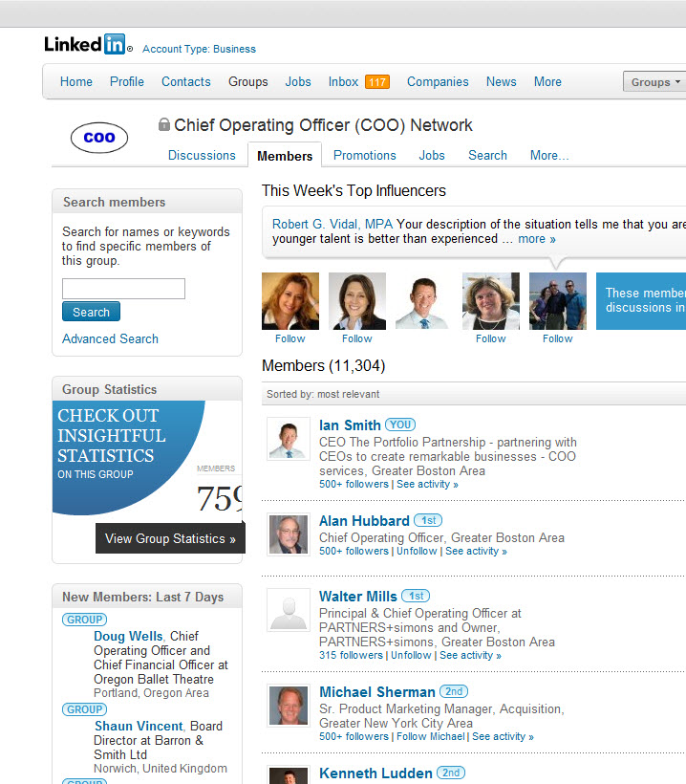Switch to Promotions tab

[365, 155]
